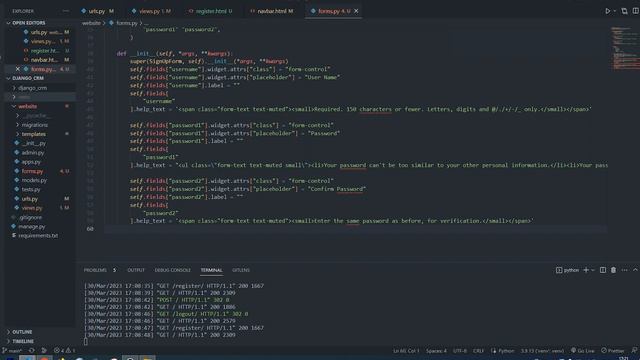Click the editor action icon right of play
This screenshot has width=640, height=360.
coord(624,11)
